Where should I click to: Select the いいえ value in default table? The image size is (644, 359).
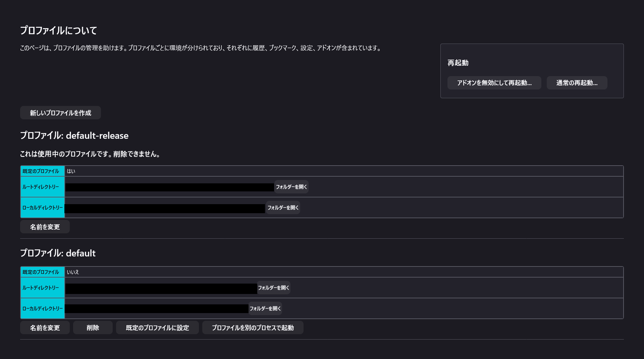(73, 272)
